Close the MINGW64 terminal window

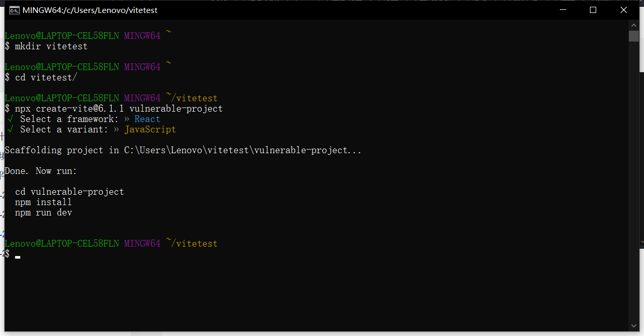[x=624, y=10]
